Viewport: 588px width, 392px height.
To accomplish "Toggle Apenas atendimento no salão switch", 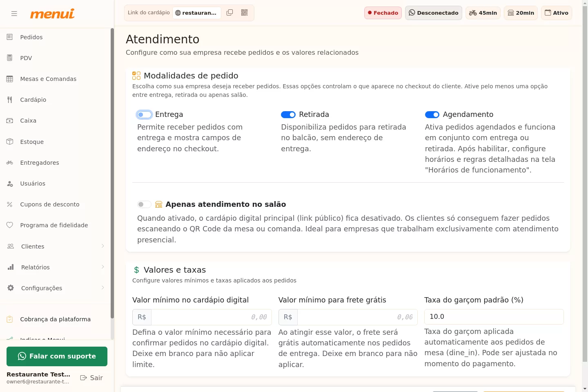I will pos(144,204).
